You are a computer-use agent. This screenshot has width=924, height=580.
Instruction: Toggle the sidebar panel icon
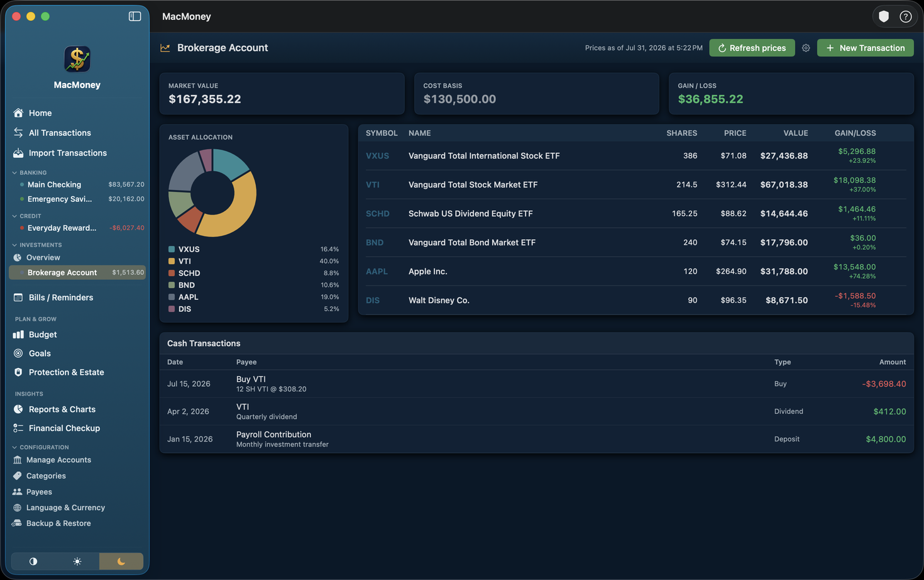pos(135,16)
